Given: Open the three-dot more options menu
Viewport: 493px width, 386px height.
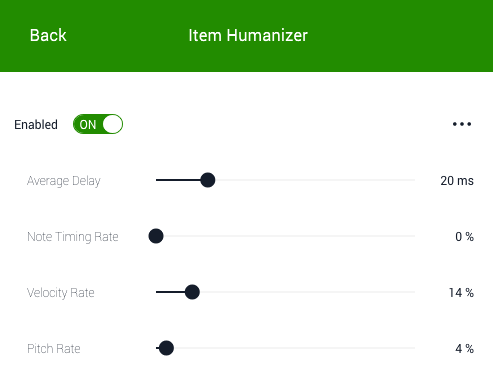Looking at the screenshot, I should [462, 124].
